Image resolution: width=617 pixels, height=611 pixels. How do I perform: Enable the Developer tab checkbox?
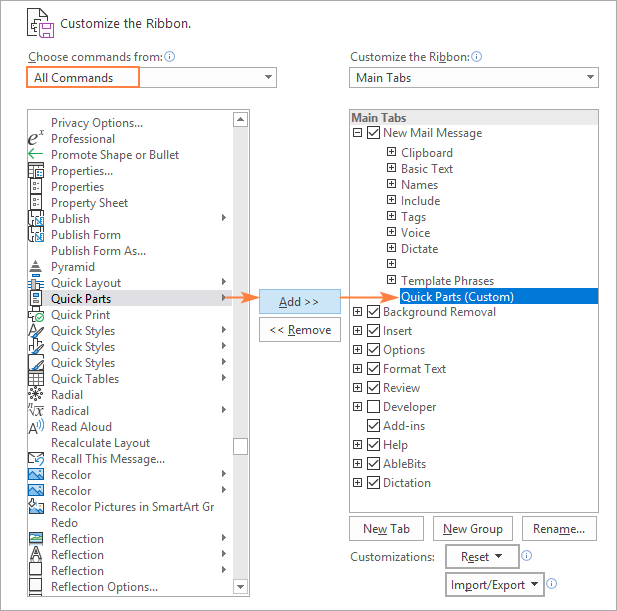click(x=374, y=407)
